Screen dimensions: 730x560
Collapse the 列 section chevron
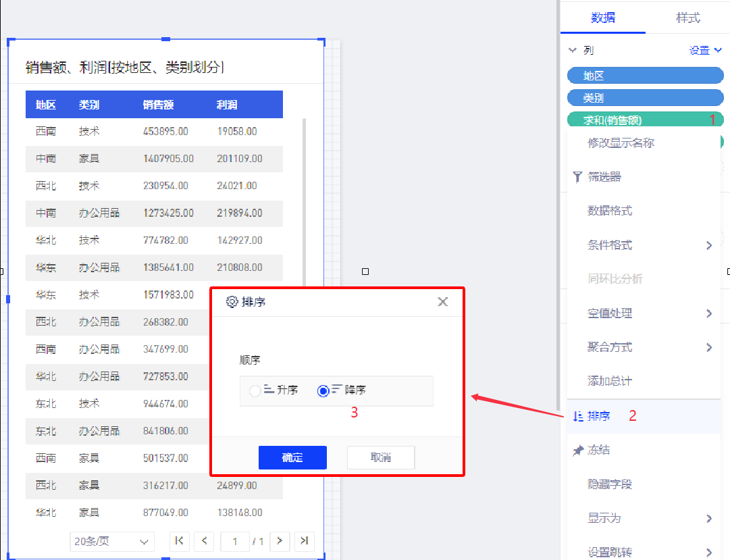[573, 50]
